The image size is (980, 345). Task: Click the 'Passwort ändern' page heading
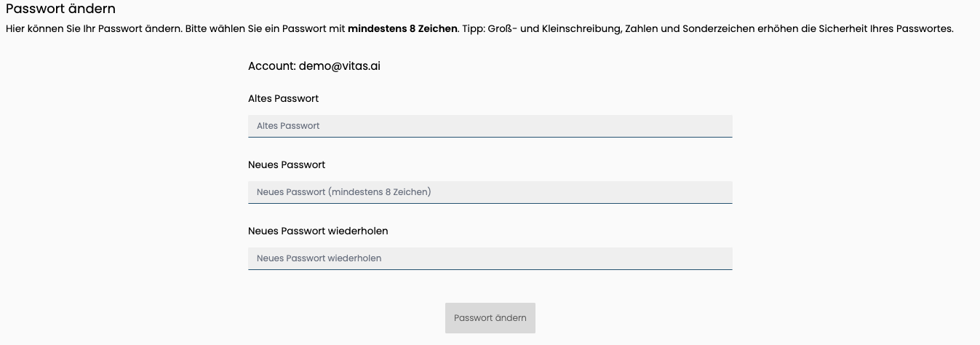[x=60, y=9]
